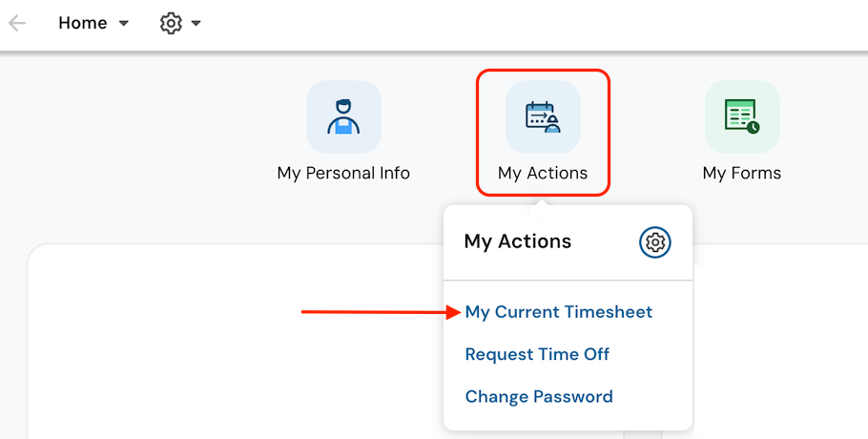Choose Request Time Off
Image resolution: width=868 pixels, height=439 pixels.
pos(537,354)
